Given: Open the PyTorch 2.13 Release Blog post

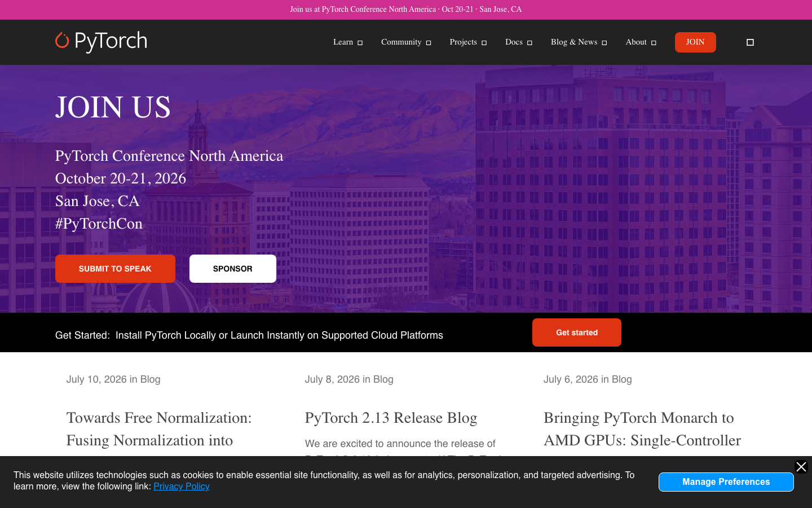Looking at the screenshot, I should 391,418.
